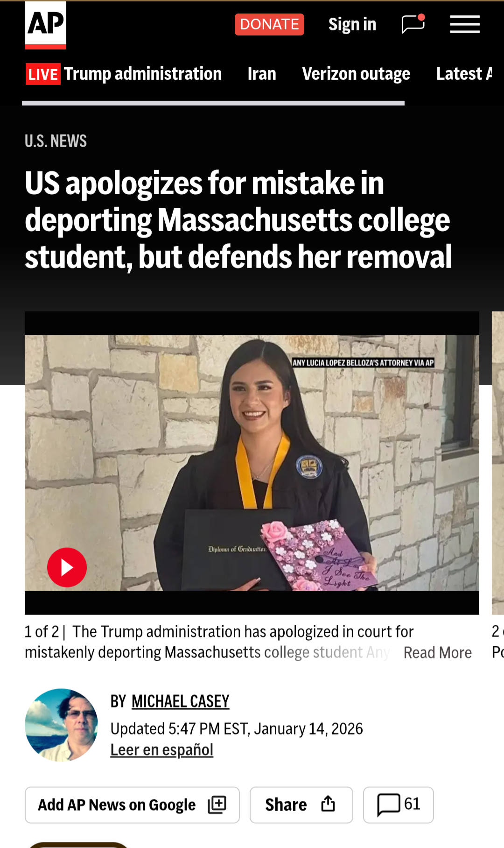The image size is (504, 848).
Task: Open the MICHAEL CASEY author link
Action: (180, 701)
